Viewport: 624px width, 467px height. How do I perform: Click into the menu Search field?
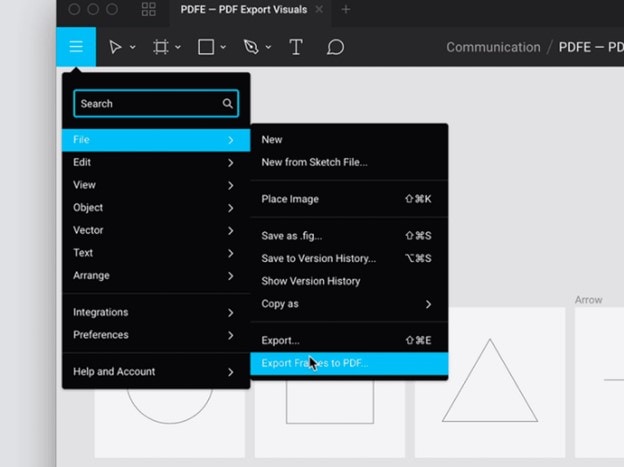point(156,104)
